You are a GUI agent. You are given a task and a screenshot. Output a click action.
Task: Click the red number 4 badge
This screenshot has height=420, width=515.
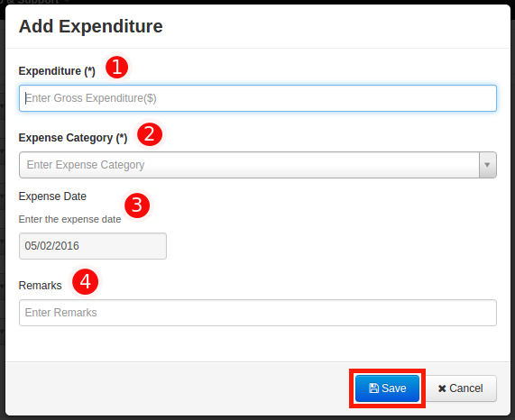click(x=86, y=281)
